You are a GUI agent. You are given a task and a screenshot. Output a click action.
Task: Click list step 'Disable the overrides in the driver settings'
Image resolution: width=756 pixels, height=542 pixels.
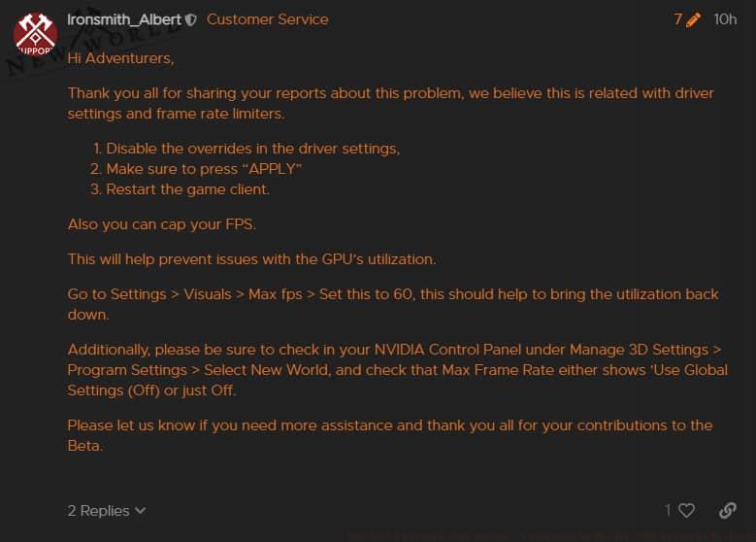click(252, 149)
